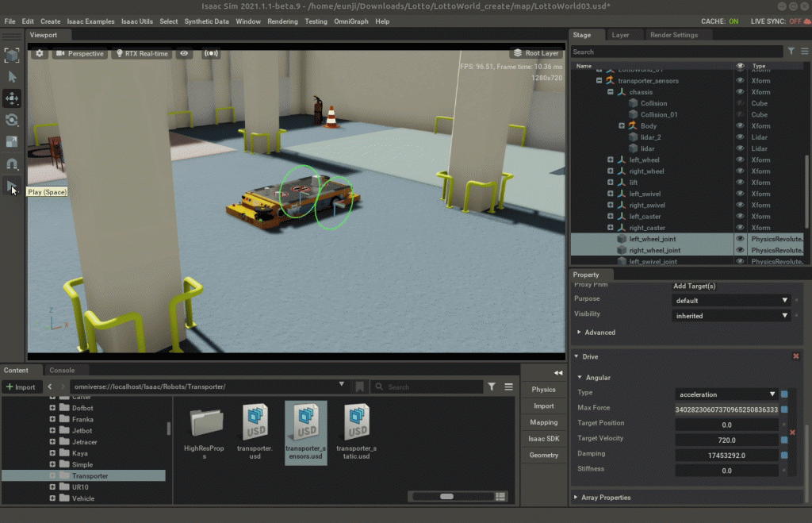
Task: Click the bookmark icon in Content browser
Action: pos(360,386)
